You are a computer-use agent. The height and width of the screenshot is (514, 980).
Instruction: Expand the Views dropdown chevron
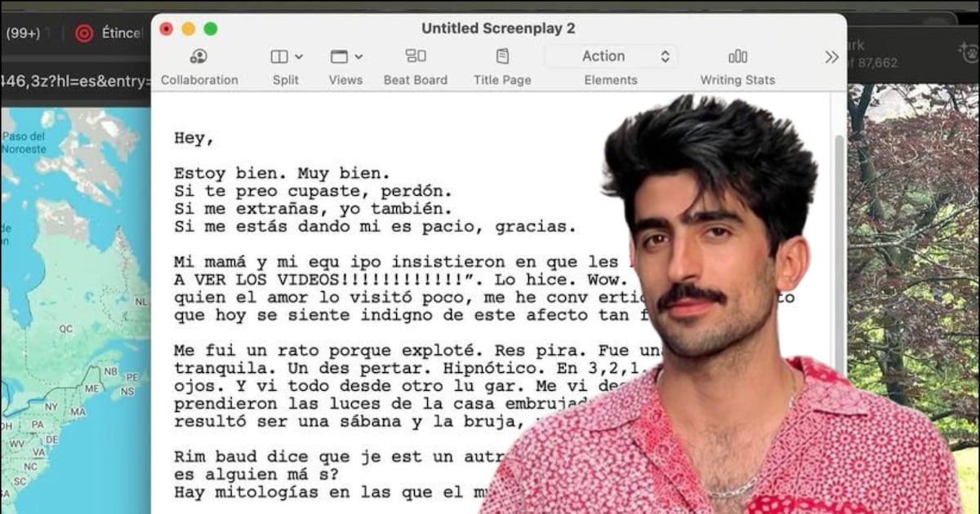[x=359, y=57]
